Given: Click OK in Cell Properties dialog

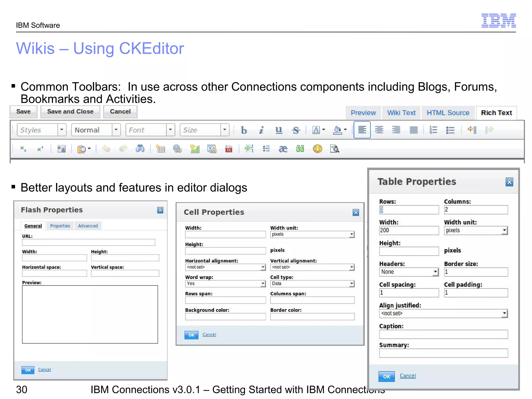Looking at the screenshot, I should tap(191, 335).
